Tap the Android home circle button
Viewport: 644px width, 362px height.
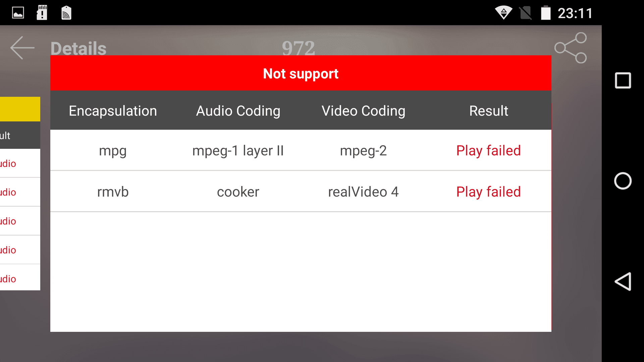click(x=623, y=181)
